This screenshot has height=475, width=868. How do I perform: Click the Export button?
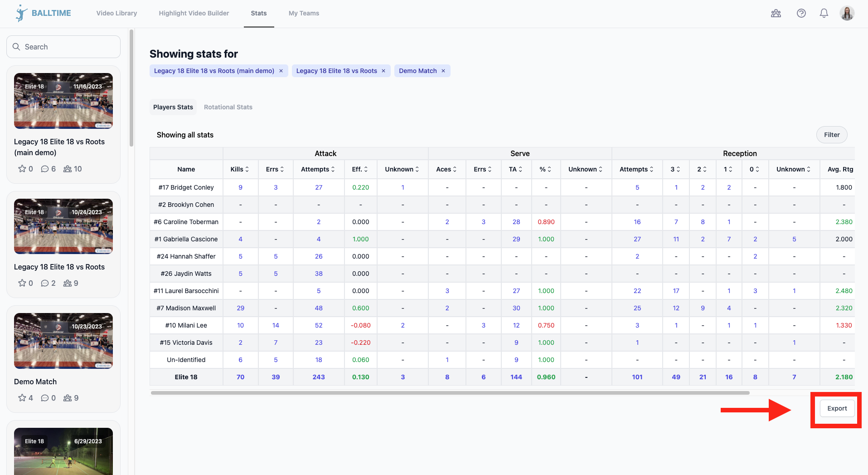point(837,408)
